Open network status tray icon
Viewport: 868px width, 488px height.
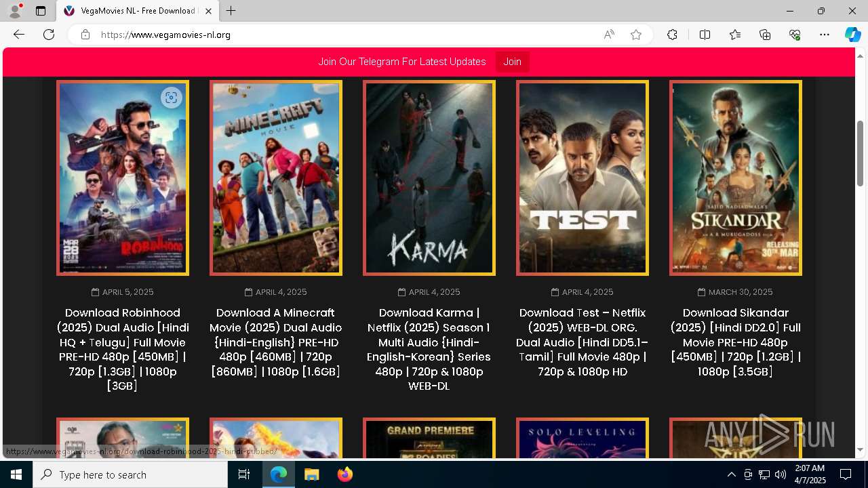tap(764, 474)
